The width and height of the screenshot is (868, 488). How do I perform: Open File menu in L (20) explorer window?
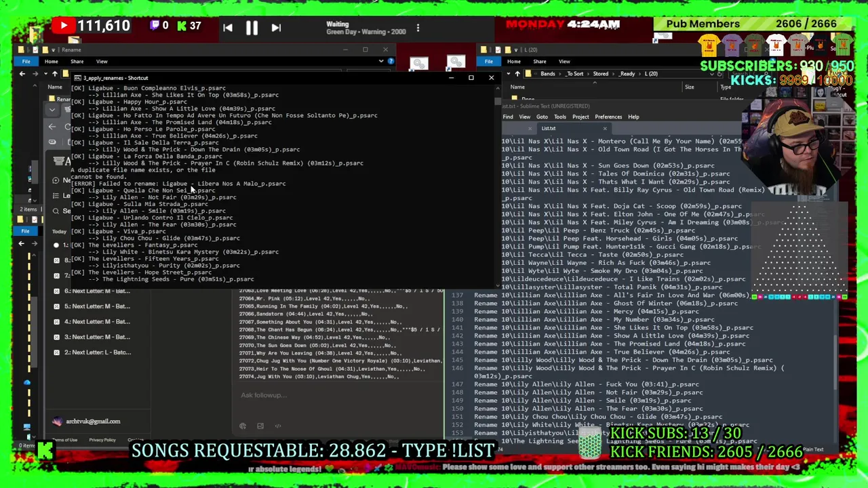click(489, 62)
